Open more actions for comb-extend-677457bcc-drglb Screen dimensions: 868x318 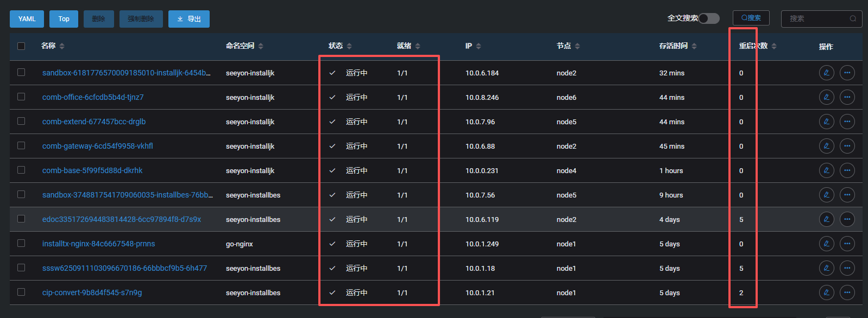[847, 122]
